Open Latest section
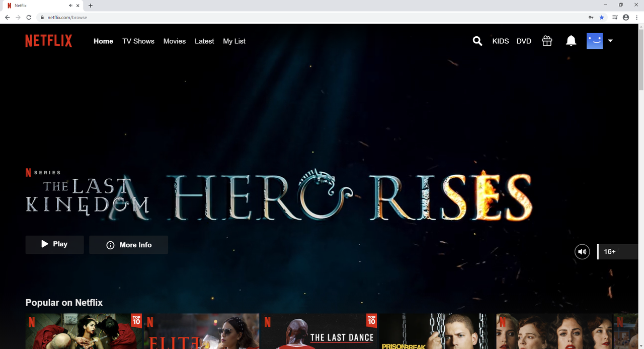Viewport: 644px width, 349px height. (204, 41)
